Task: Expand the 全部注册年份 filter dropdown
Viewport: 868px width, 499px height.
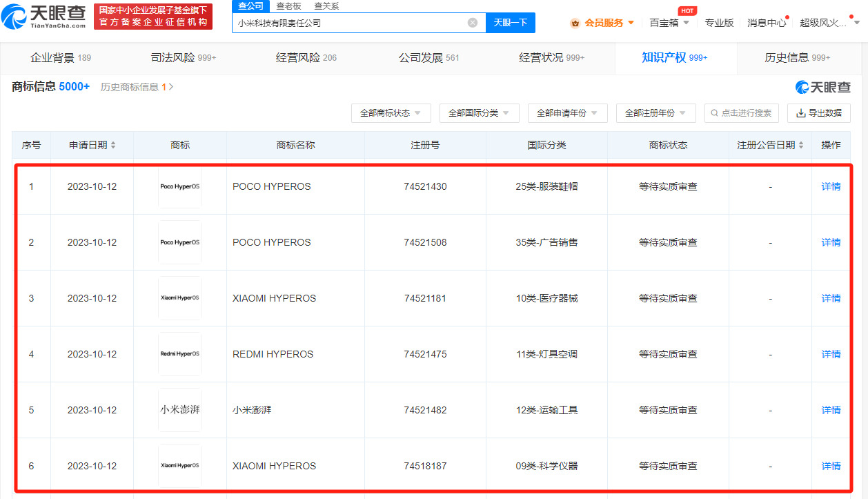Action: pos(656,113)
